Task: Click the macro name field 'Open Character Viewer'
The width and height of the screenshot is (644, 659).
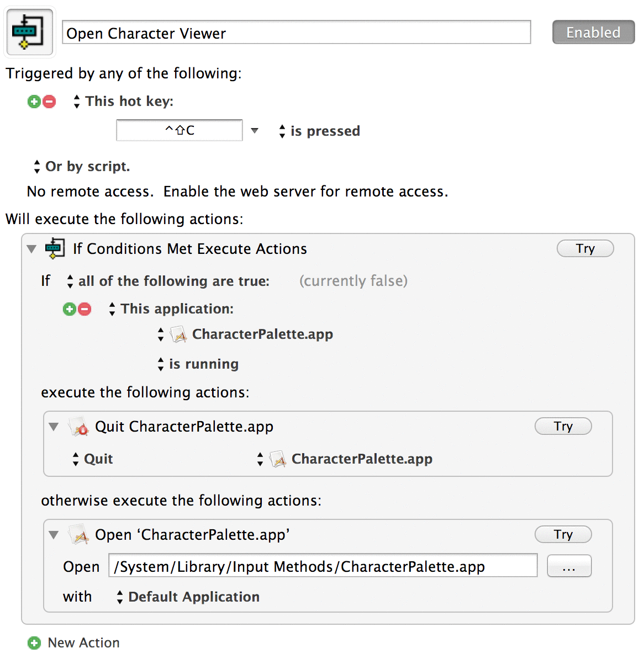Action: pyautogui.click(x=296, y=33)
